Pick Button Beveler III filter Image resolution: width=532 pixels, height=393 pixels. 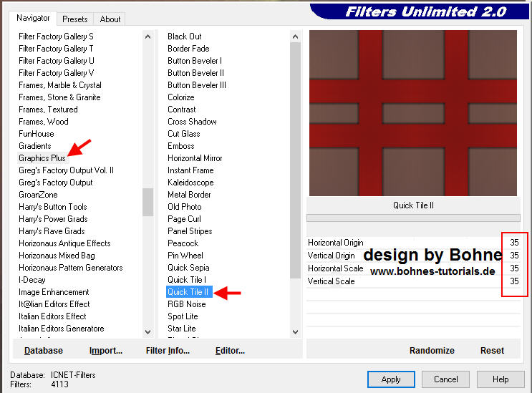pyautogui.click(x=197, y=85)
